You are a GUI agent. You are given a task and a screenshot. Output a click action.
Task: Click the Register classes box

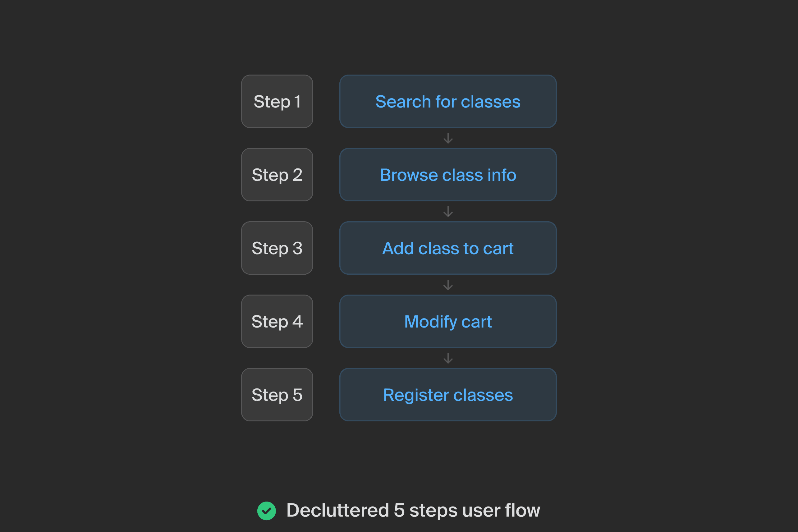(x=448, y=395)
